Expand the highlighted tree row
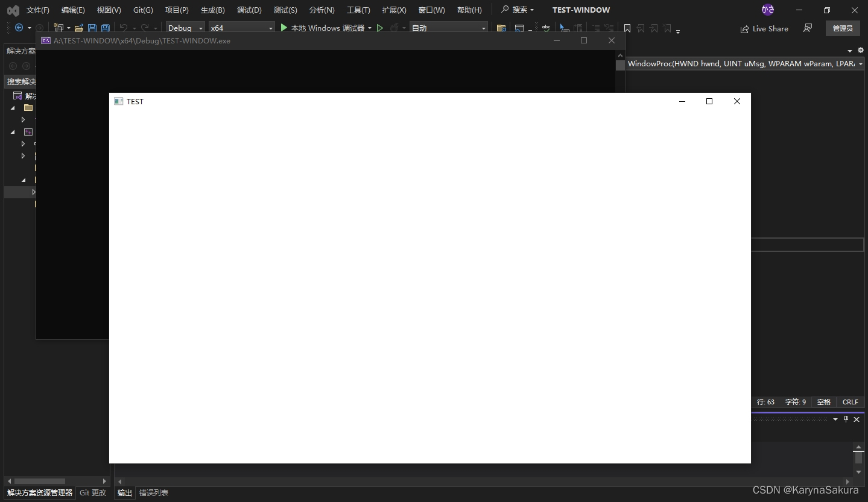868x502 pixels. [x=34, y=192]
